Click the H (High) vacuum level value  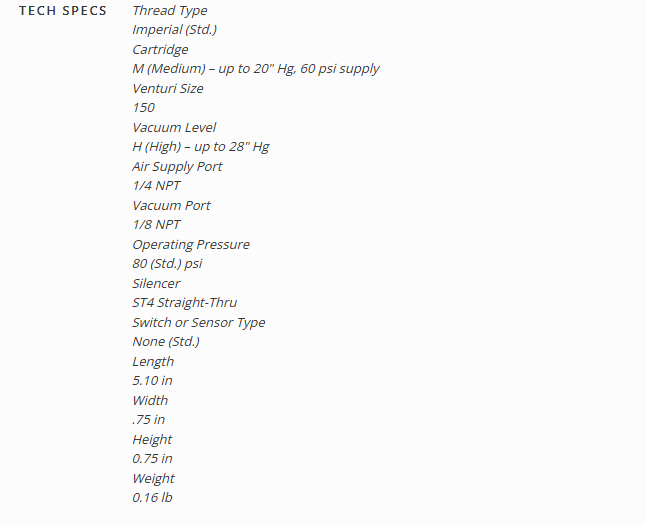tap(201, 147)
